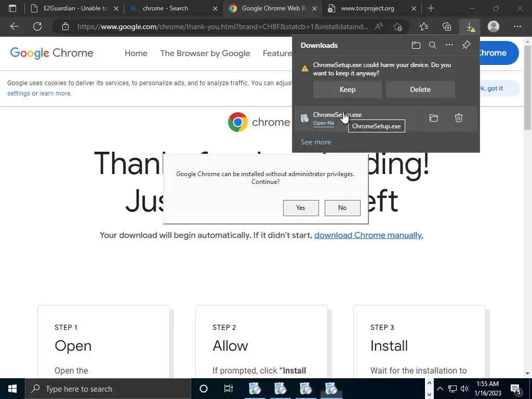Switch to the chrome - Search tab
This screenshot has height=399, width=532.
[x=173, y=8]
